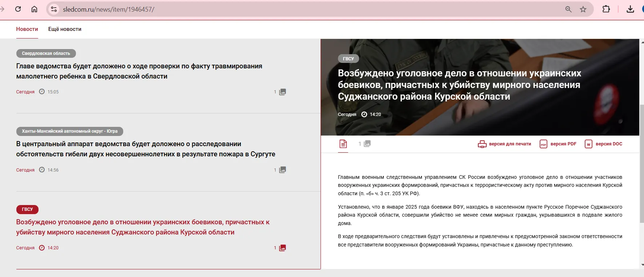Open the browser home page icon
The image size is (644, 277).
tap(34, 9)
